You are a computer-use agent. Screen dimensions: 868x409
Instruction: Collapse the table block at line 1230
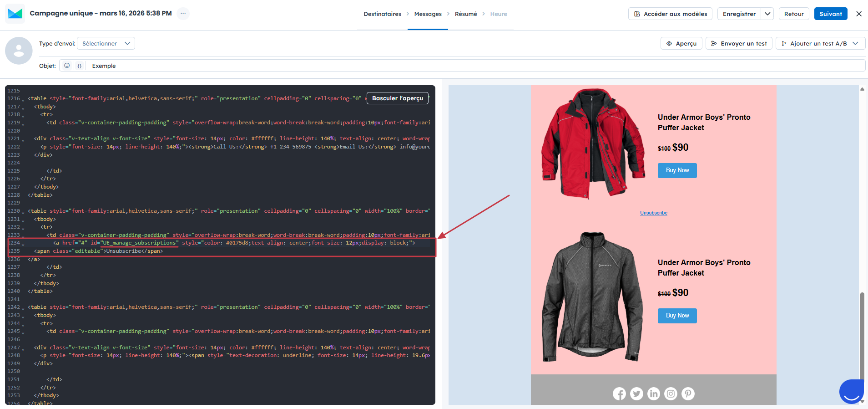coord(23,212)
